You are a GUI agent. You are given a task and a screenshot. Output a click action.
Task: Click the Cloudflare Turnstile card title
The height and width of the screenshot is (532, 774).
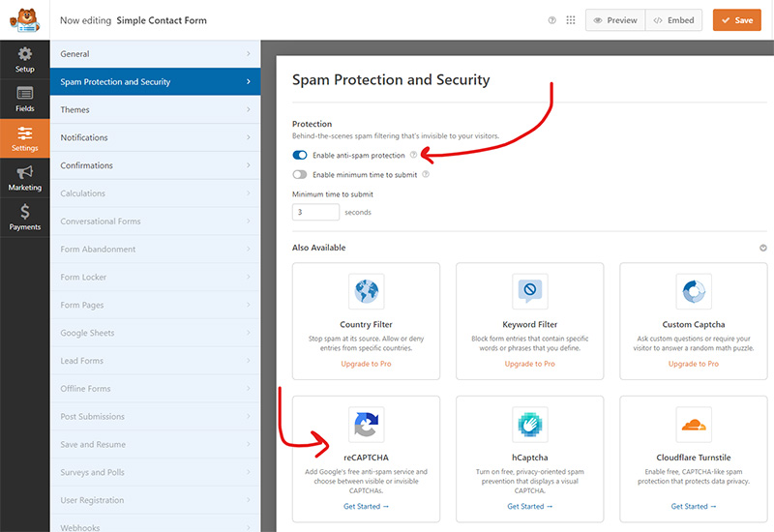pyautogui.click(x=694, y=458)
